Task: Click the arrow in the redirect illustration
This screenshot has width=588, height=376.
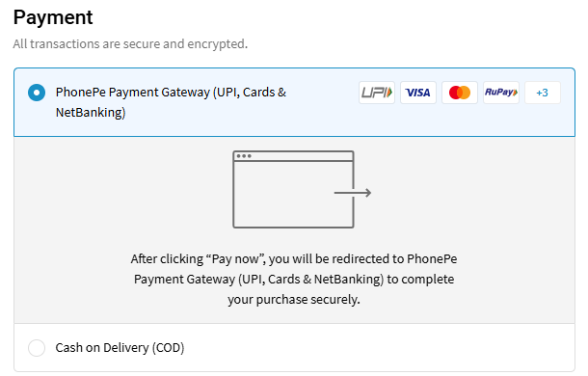Action: [353, 193]
